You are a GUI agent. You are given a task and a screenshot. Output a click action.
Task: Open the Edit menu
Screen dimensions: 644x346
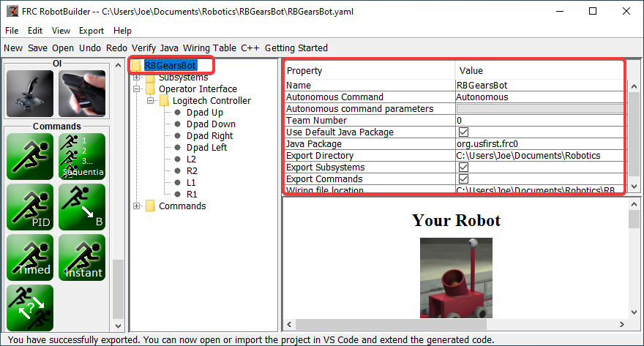[x=35, y=31]
